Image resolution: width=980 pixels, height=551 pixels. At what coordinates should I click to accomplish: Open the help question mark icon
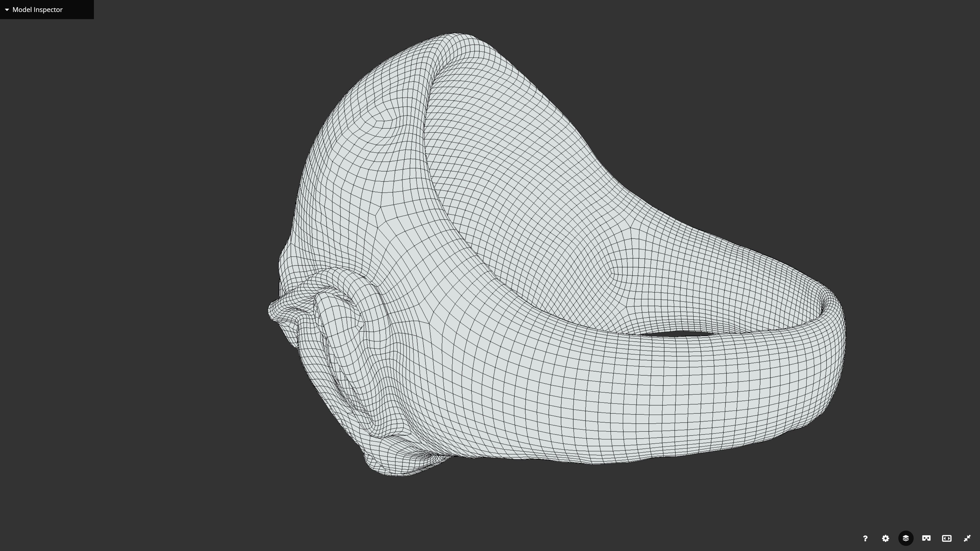click(x=865, y=539)
